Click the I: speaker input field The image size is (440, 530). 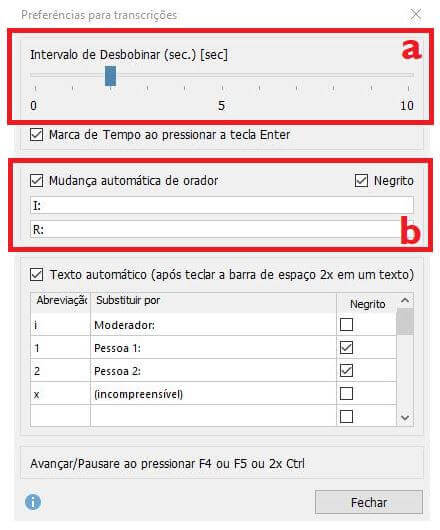(222, 205)
